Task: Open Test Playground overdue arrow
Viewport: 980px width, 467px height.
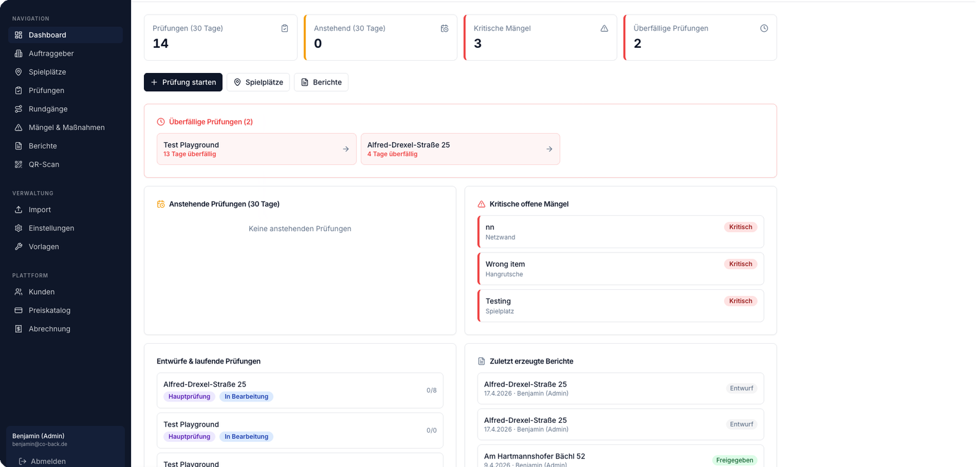Action: click(x=345, y=149)
